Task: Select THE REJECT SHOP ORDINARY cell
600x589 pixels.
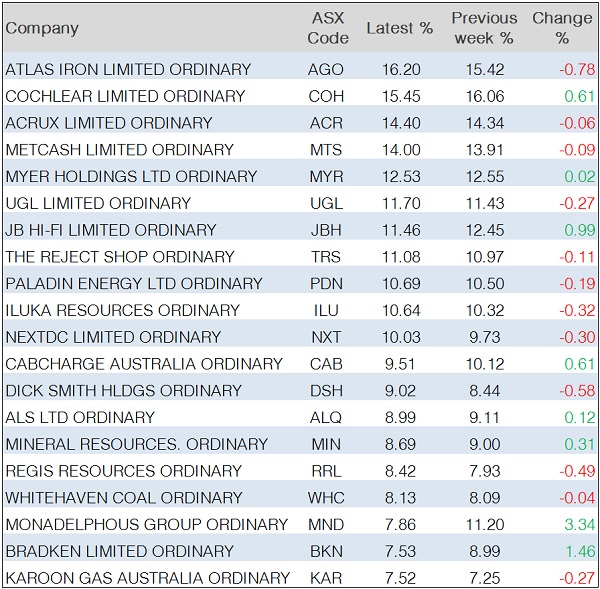Action: tap(120, 257)
